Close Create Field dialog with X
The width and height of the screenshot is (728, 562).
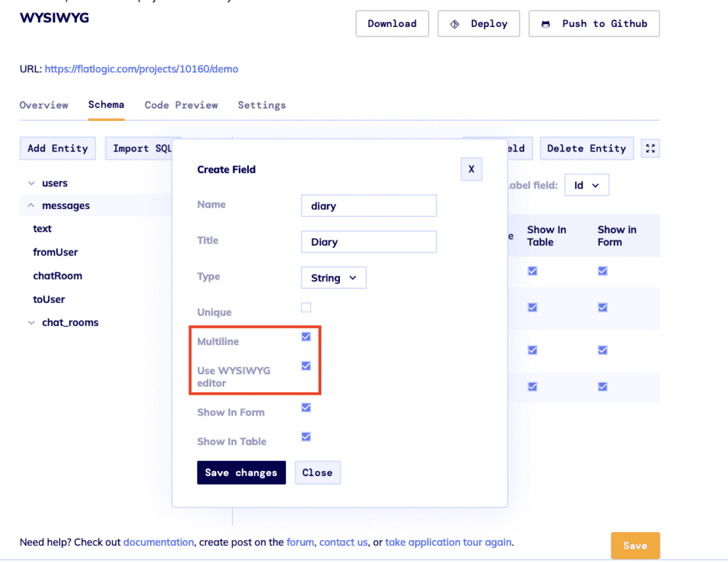coord(471,169)
